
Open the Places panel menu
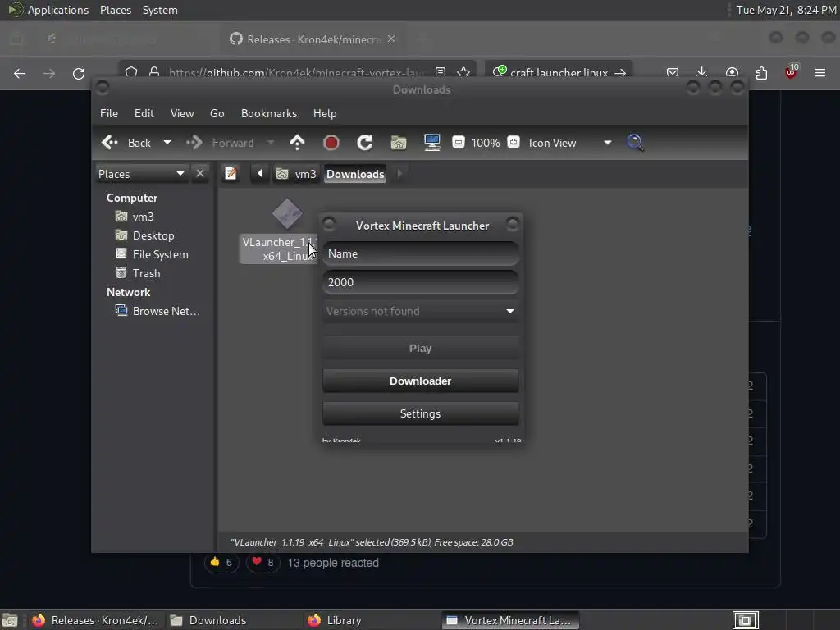[116, 10]
